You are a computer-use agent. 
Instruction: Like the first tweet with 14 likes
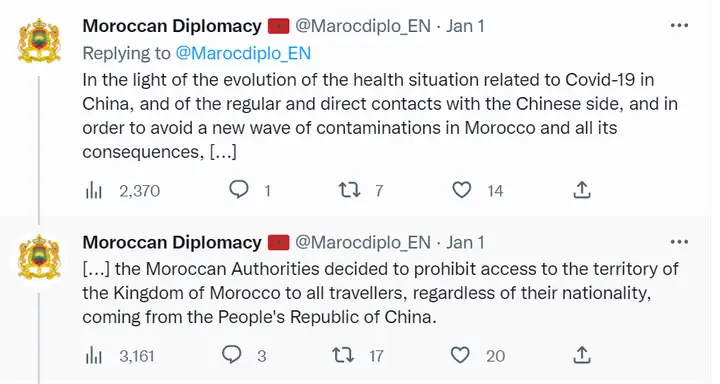tap(462, 190)
